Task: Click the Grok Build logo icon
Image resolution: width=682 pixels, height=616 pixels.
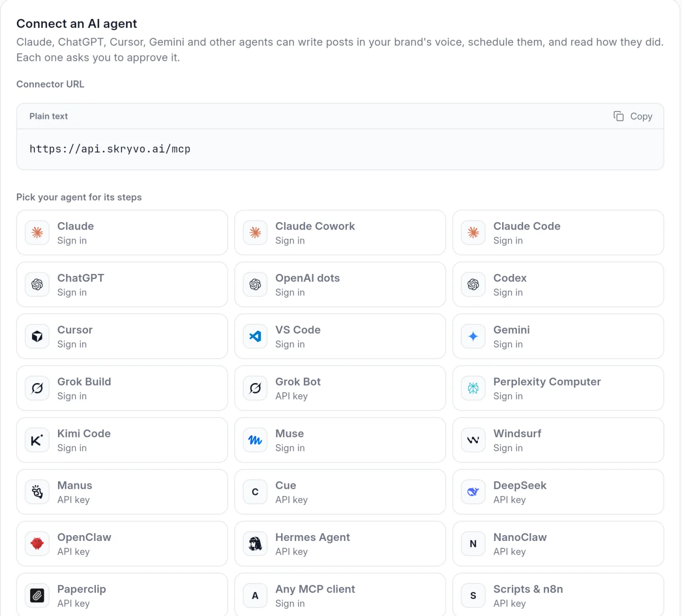Action: click(x=37, y=388)
